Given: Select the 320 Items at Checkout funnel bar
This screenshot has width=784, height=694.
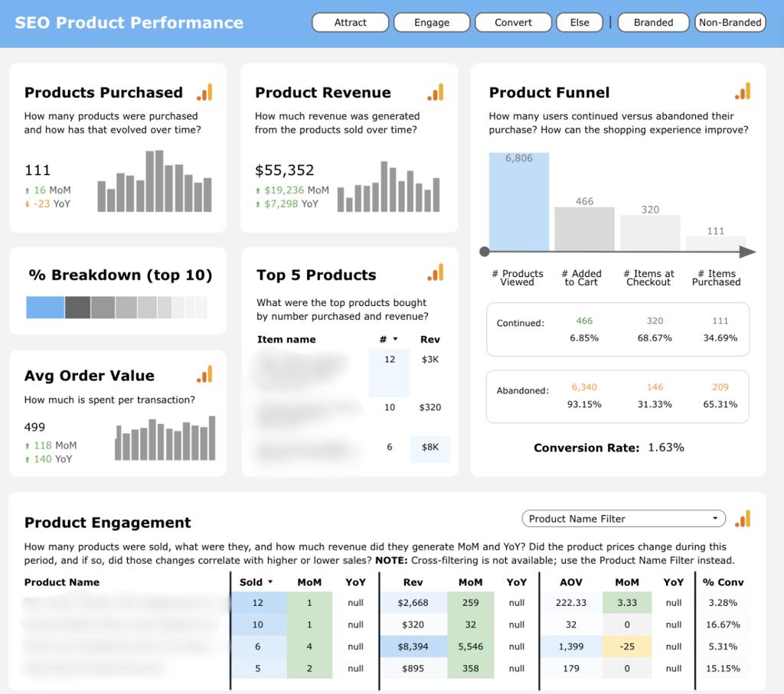Looking at the screenshot, I should click(x=650, y=233).
